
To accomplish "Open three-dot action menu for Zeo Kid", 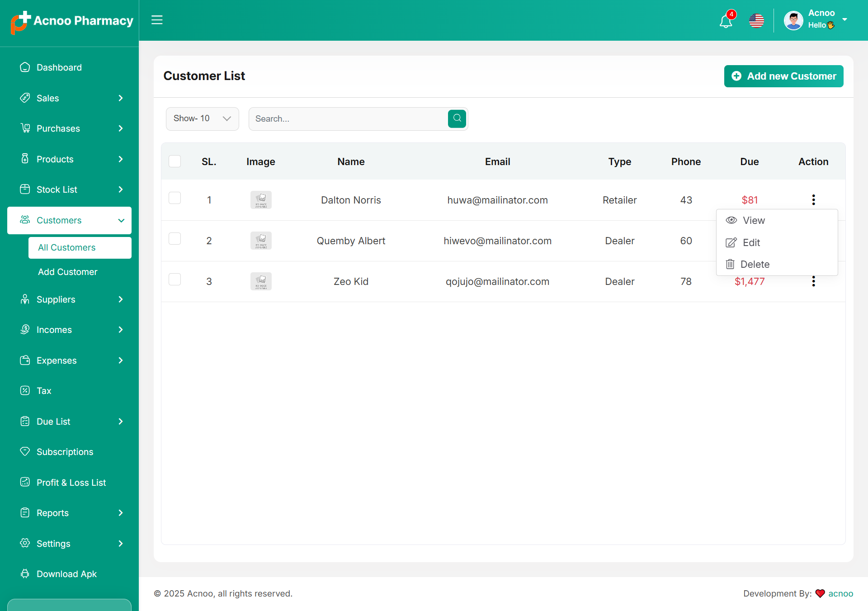I will coord(813,281).
